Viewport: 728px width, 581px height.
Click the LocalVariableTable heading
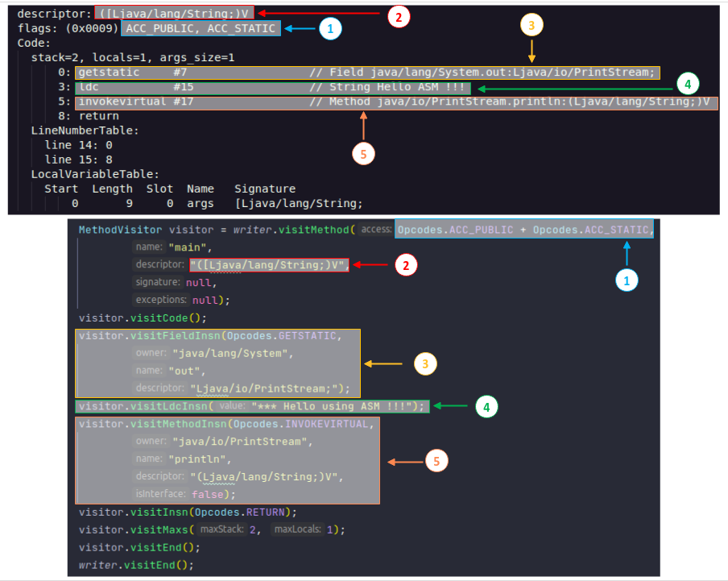point(96,174)
